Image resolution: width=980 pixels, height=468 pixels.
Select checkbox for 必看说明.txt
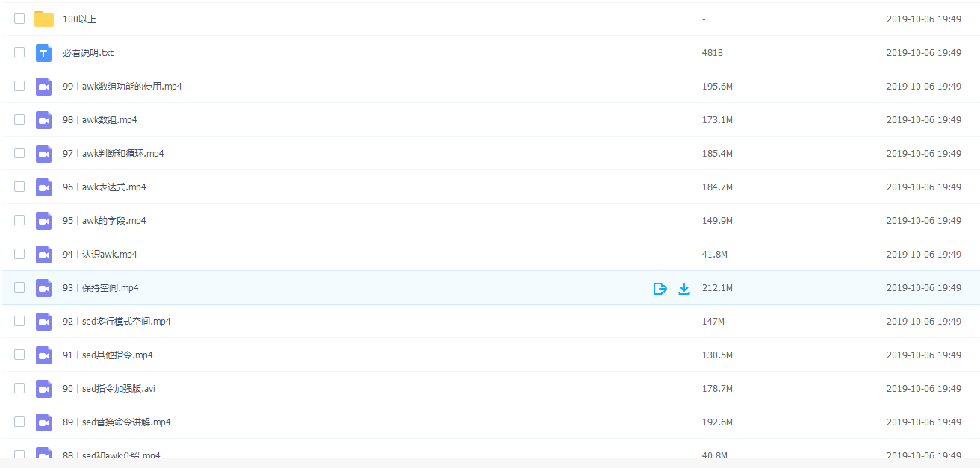click(x=19, y=52)
